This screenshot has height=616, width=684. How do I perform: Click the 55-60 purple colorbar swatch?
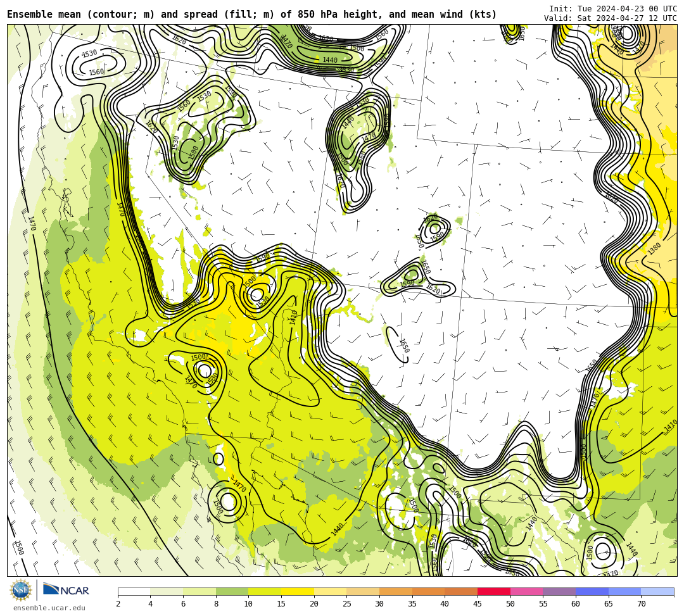[559, 591]
